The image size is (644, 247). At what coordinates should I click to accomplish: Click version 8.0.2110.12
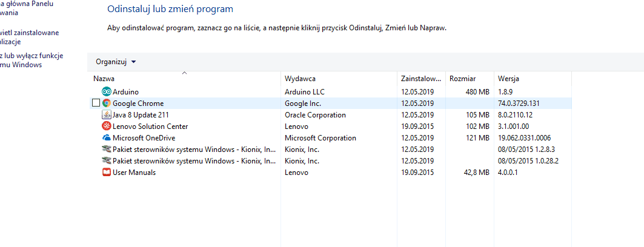pos(515,115)
